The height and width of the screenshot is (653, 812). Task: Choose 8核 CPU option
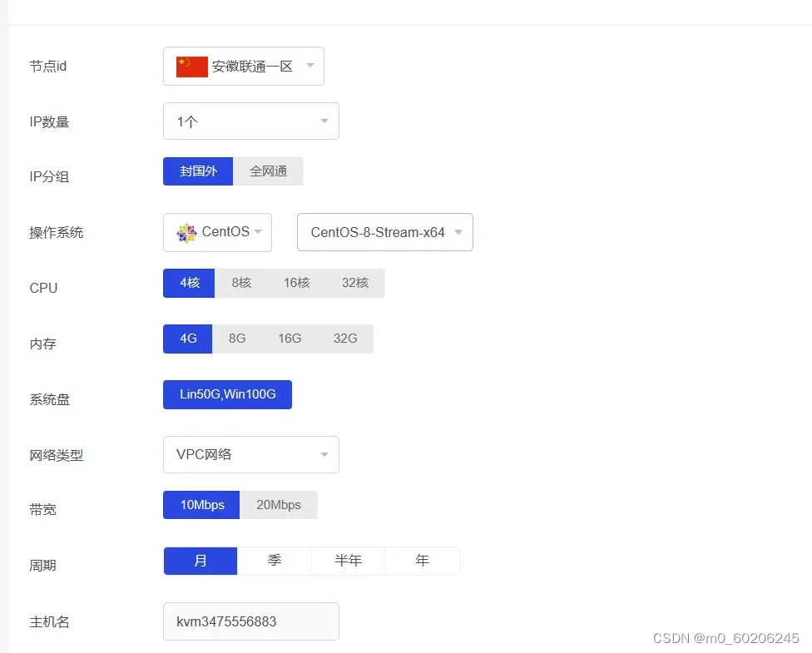[241, 283]
